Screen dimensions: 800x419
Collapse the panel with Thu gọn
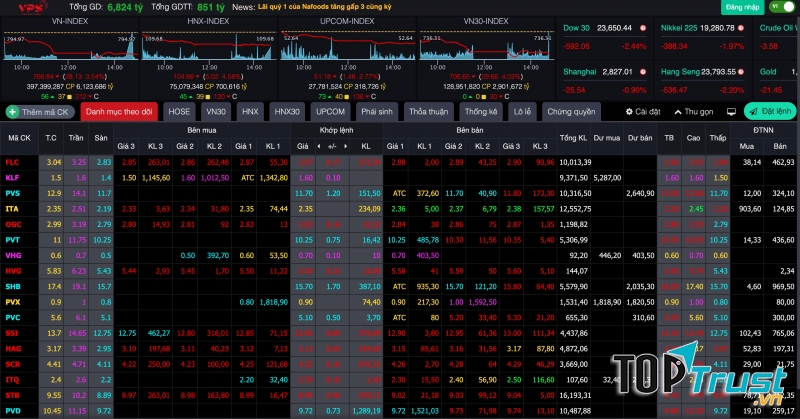[694, 112]
